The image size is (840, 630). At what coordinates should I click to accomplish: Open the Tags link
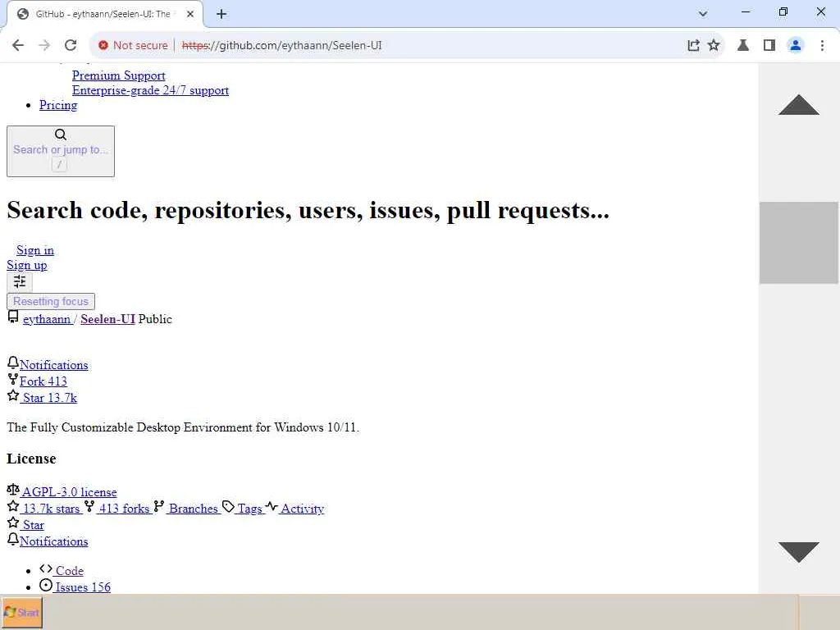point(249,509)
